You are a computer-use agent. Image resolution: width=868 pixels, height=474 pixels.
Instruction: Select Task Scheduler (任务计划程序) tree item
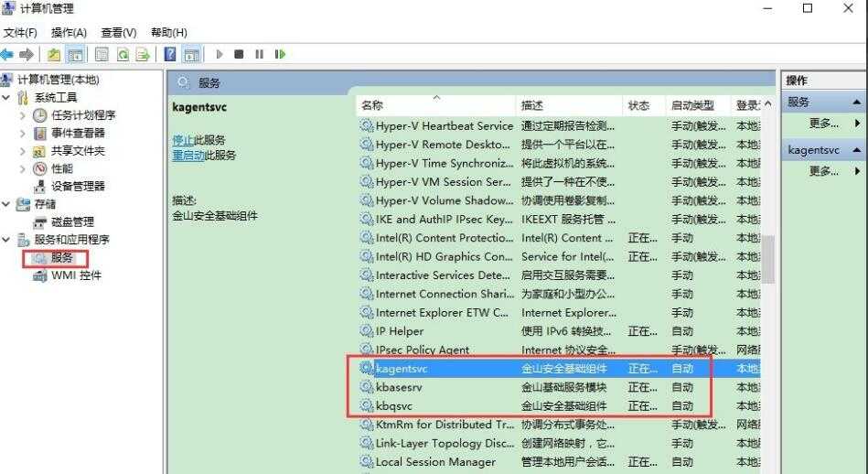[83, 115]
